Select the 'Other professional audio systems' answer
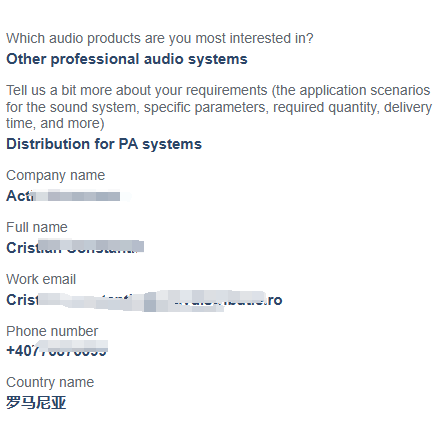The image size is (447, 427). click(127, 59)
